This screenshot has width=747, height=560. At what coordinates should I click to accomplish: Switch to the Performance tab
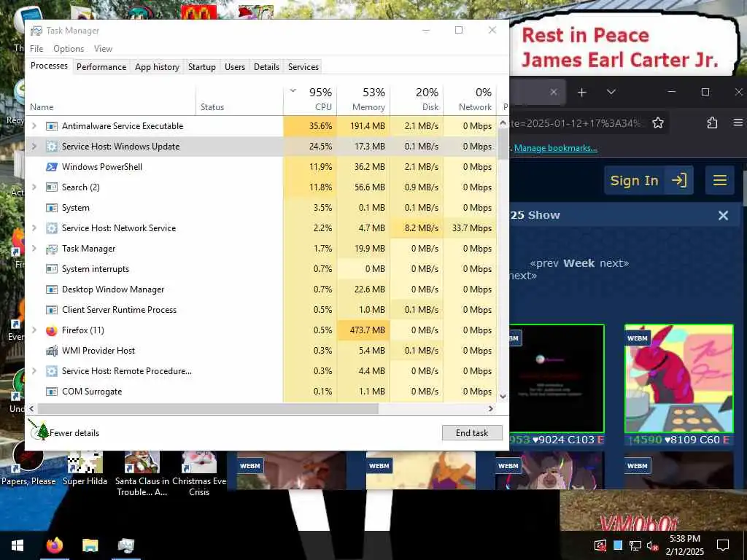pyautogui.click(x=101, y=67)
